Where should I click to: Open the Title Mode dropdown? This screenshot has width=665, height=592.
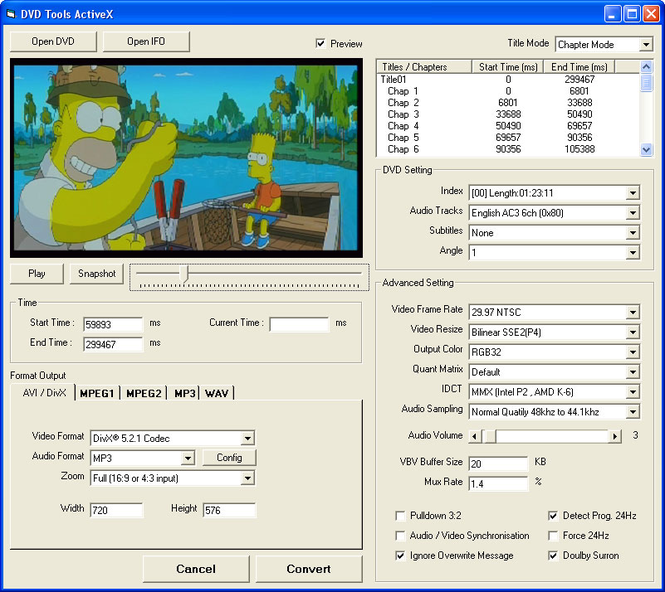[604, 44]
